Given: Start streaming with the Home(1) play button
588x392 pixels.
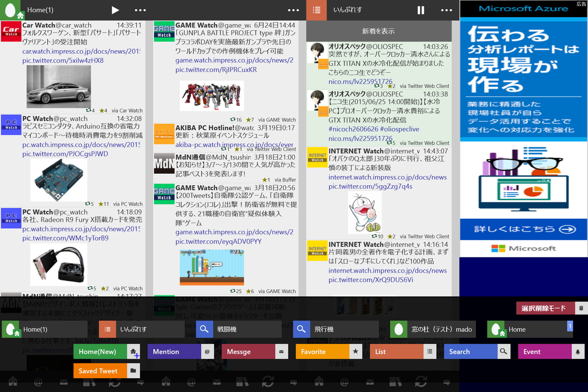Looking at the screenshot, I should (115, 10).
